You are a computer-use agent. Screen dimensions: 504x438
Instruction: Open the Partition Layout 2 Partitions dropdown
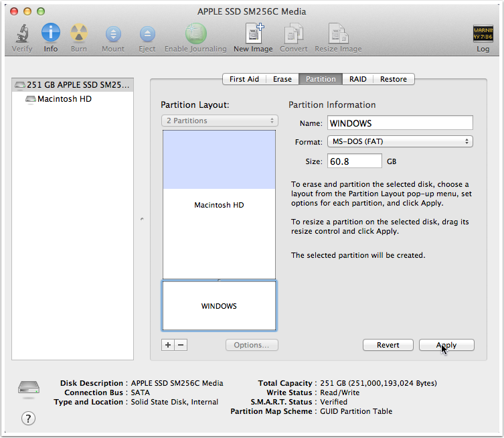tap(220, 121)
